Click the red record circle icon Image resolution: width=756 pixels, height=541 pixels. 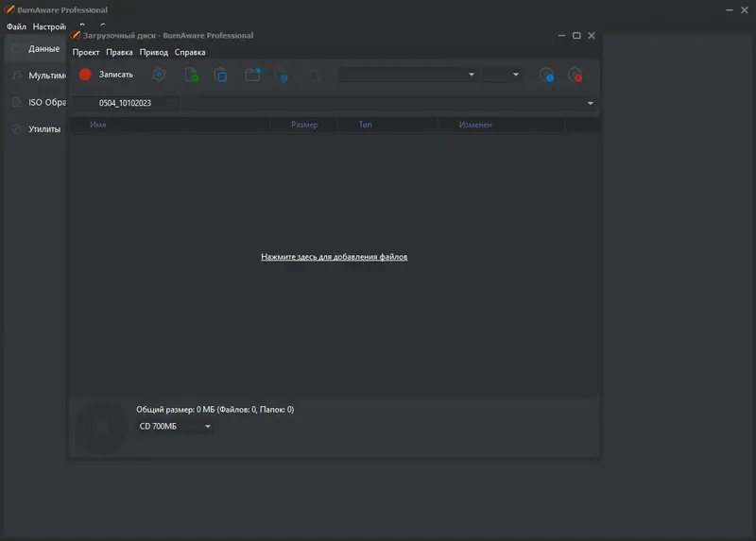85,75
